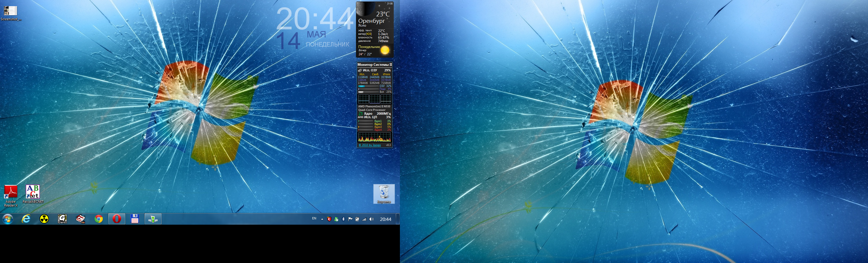The height and width of the screenshot is (263, 868).
Task: Click the ПОНЕДЕЛЬНИК weekday text on desktop
Action: tap(328, 44)
